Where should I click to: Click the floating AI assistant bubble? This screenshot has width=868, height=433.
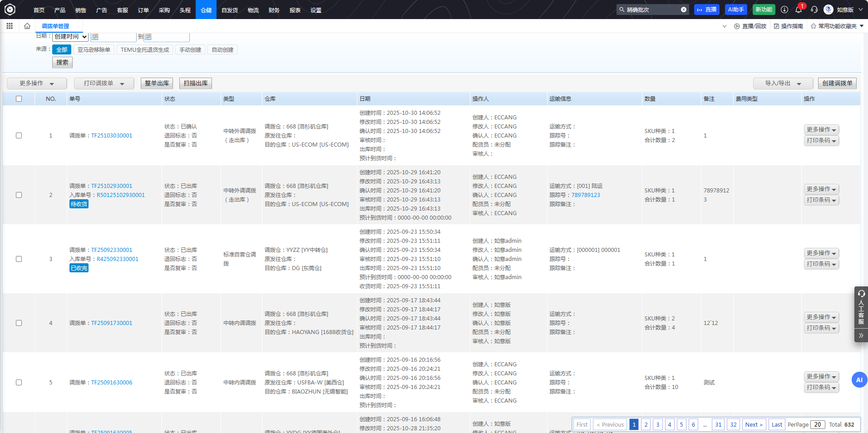(859, 380)
